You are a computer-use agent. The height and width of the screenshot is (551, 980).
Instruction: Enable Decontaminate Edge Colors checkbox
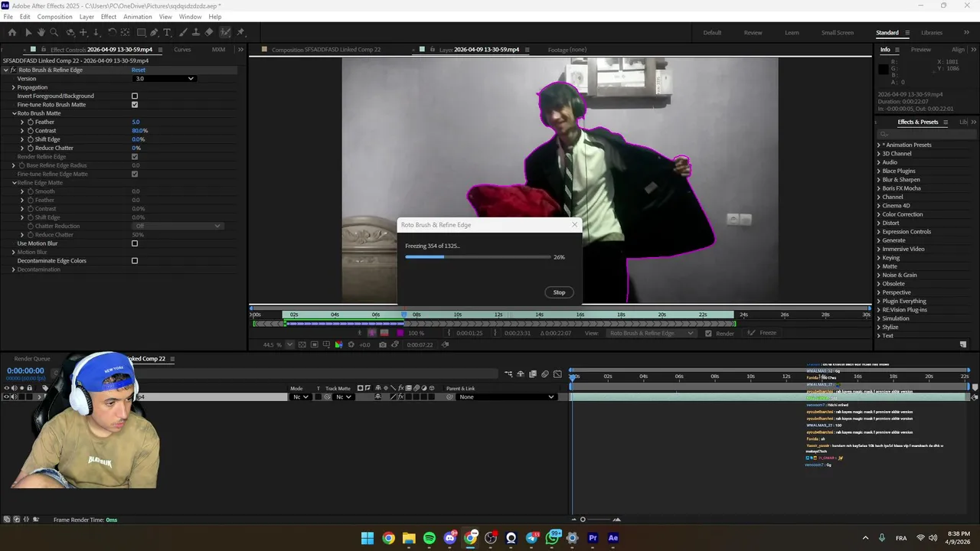pyautogui.click(x=135, y=261)
